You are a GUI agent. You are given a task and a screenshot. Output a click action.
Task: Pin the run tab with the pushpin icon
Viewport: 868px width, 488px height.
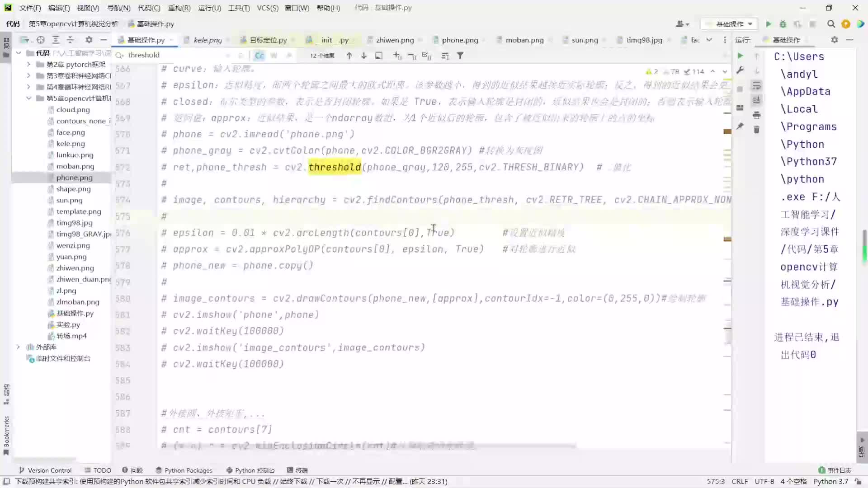pos(740,126)
